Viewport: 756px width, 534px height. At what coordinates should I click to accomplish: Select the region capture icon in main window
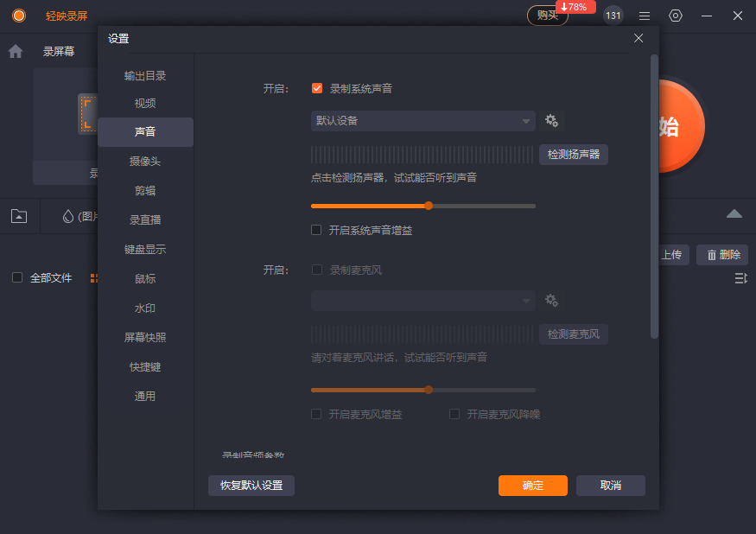tap(88, 114)
